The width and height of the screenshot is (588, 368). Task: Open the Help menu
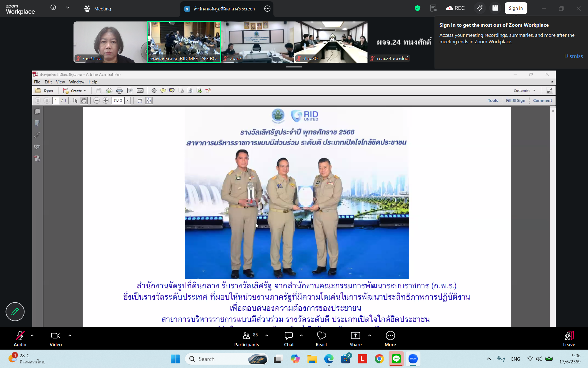(93, 82)
